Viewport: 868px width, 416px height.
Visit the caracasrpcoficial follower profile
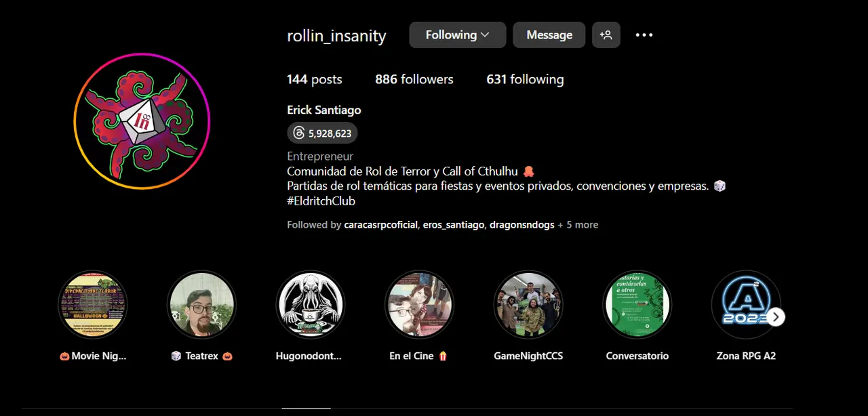[x=381, y=225]
